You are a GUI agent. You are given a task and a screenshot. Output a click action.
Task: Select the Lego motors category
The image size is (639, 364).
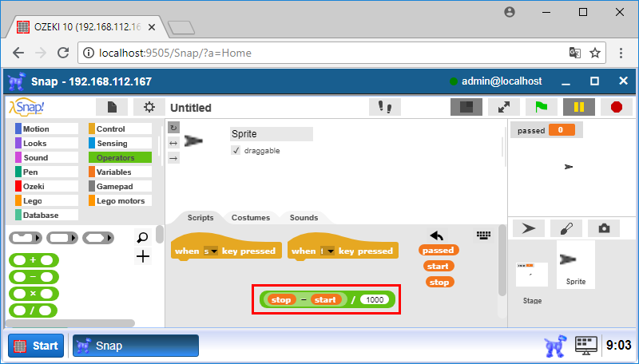coord(120,200)
